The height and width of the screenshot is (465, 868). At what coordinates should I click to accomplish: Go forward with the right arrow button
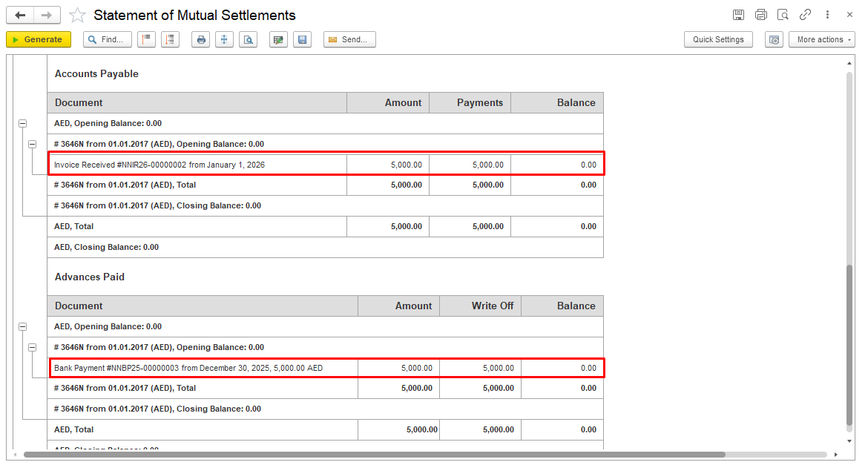(x=47, y=15)
